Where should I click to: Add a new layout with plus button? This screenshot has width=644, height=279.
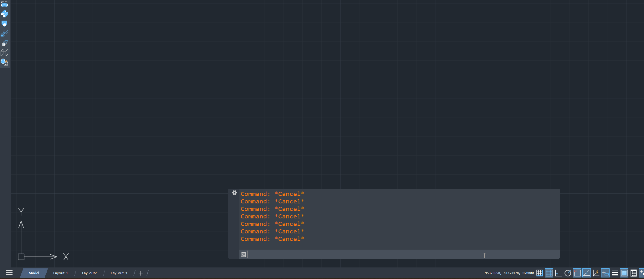(x=141, y=273)
